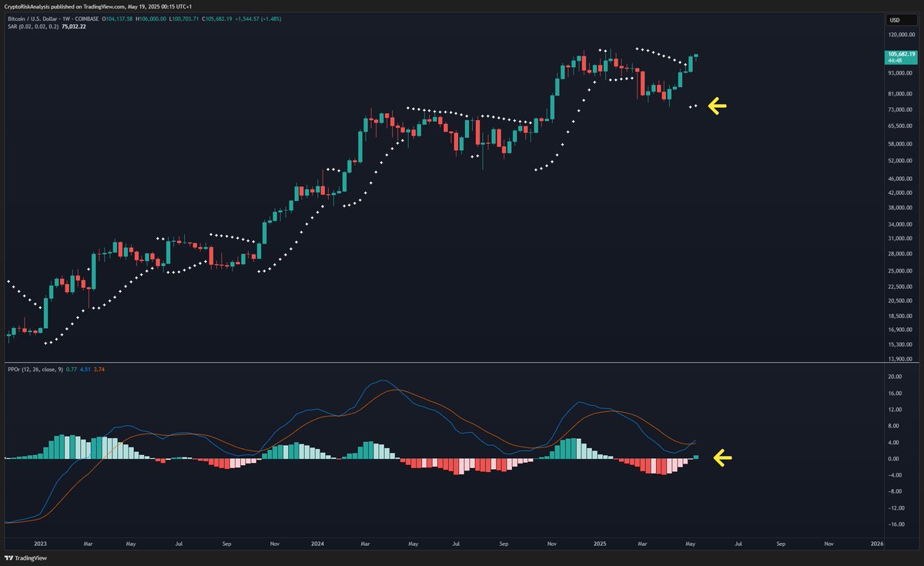Click the 16,900.00 price scale label
The height and width of the screenshot is (566, 924).
(902, 330)
